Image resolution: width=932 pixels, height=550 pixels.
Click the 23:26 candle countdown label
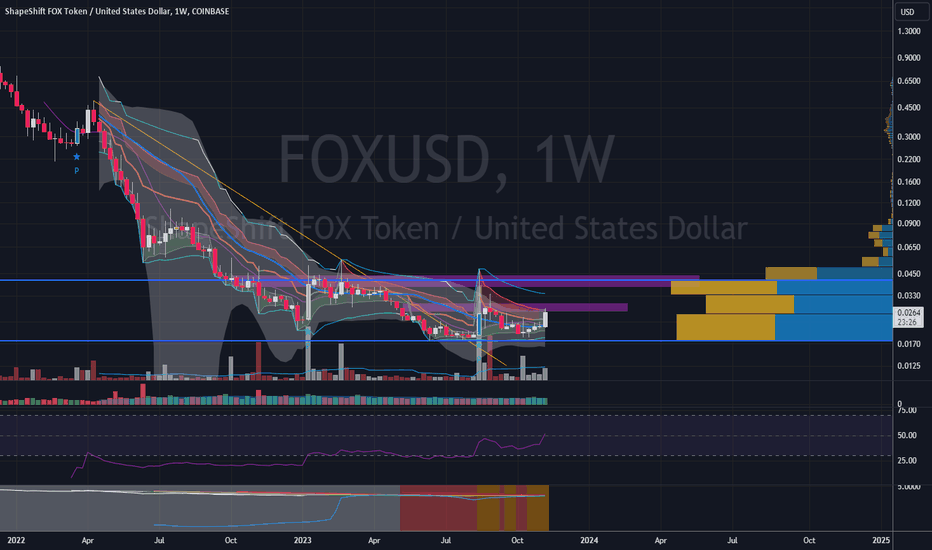coord(907,322)
